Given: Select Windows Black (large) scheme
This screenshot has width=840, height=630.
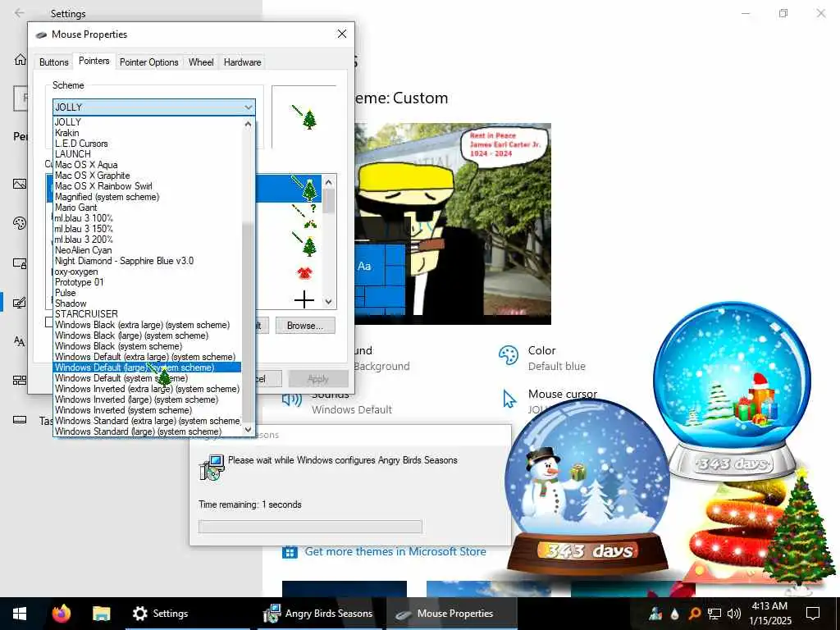Looking at the screenshot, I should pos(148,336).
